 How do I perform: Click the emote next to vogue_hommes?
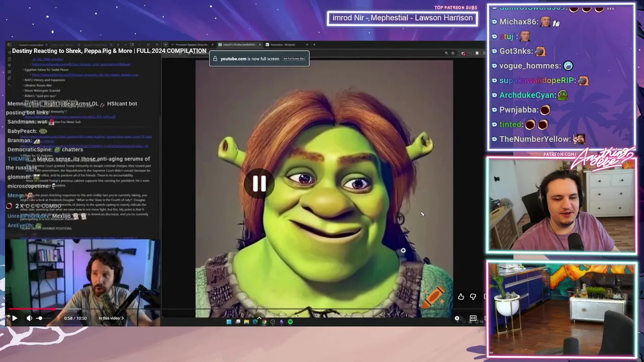(568, 65)
